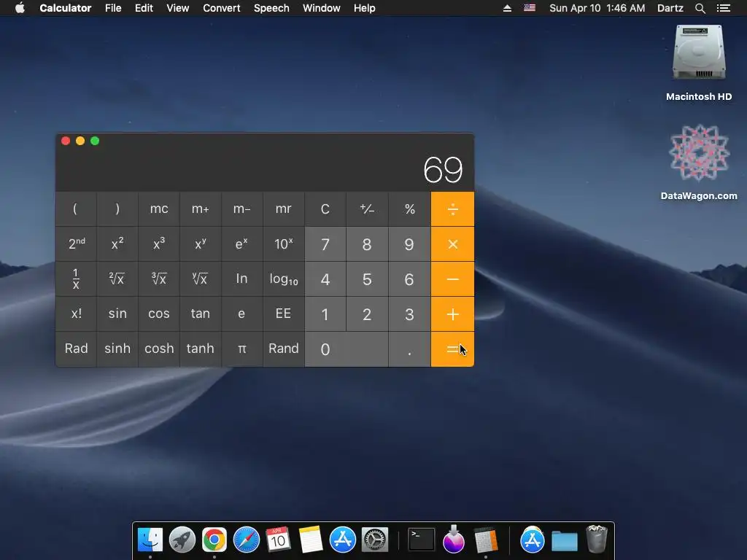The width and height of the screenshot is (747, 560).
Task: Click the equals key
Action: 452,349
